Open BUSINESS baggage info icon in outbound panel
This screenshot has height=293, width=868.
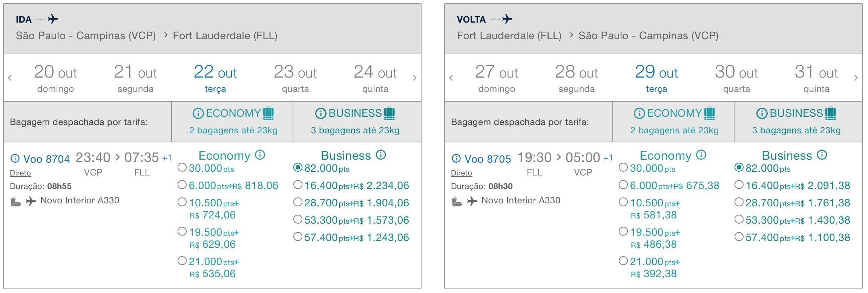pos(320,113)
